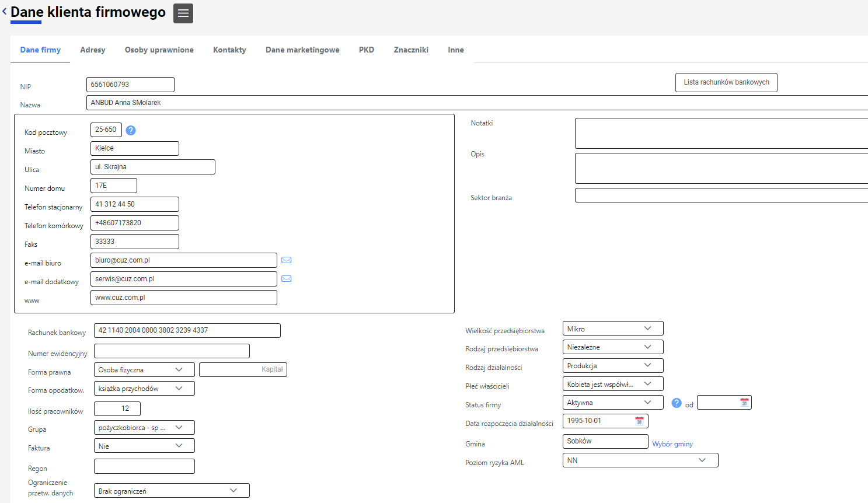Expand the Płeć właścicieli dropdown
868x503 pixels.
613,384
